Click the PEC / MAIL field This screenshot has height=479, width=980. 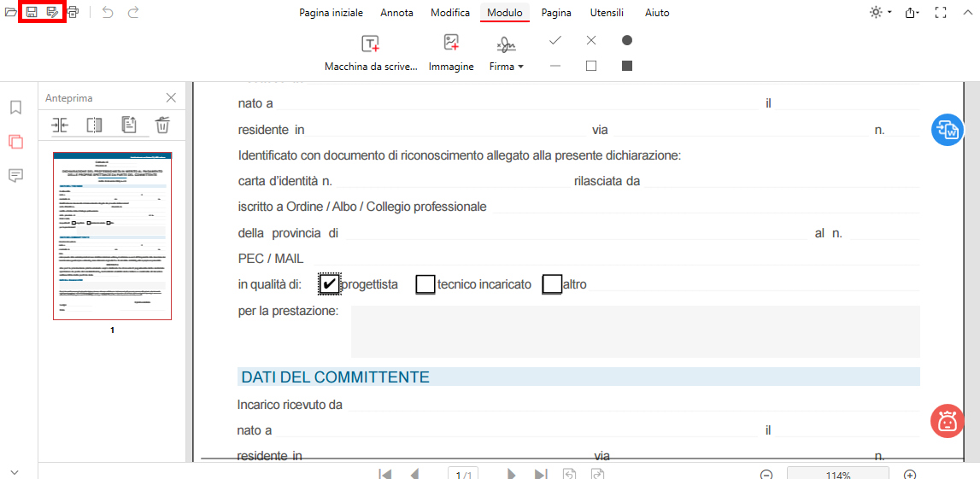click(x=616, y=258)
